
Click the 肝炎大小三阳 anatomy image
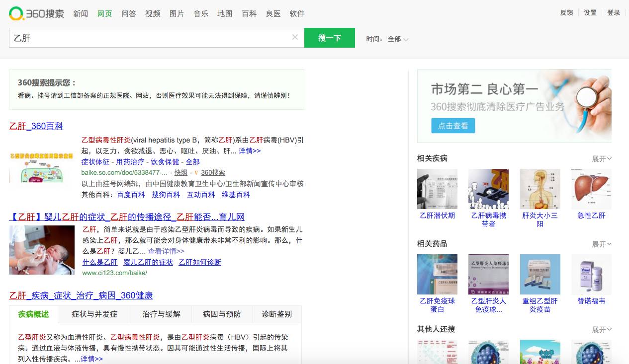pos(540,189)
